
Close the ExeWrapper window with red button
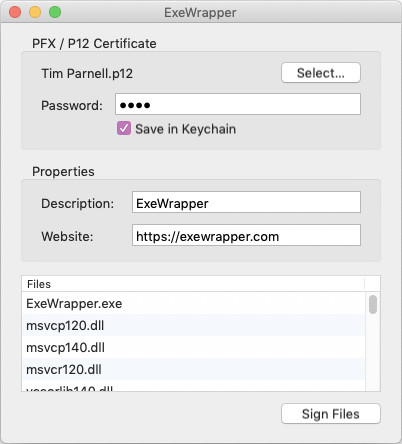point(15,12)
